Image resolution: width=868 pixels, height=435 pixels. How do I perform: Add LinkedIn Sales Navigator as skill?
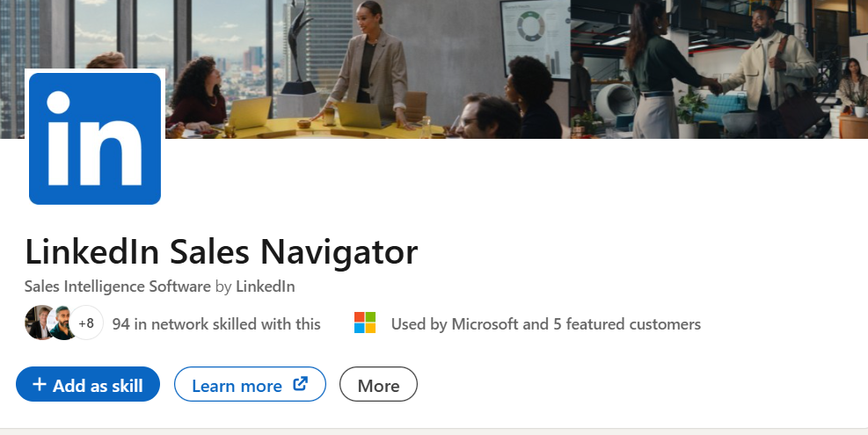(88, 384)
